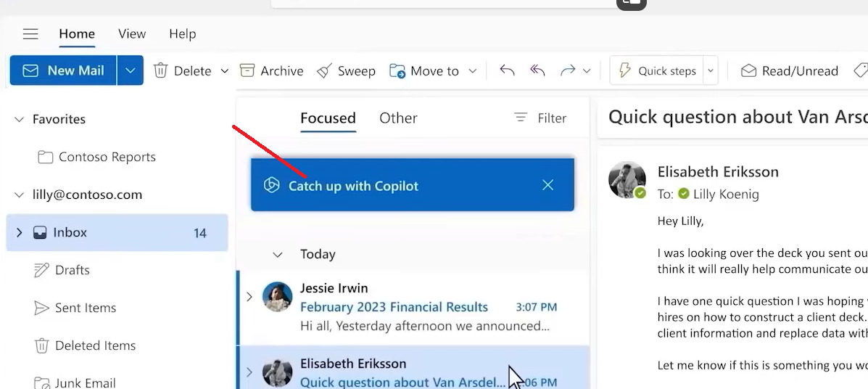Click the Reply all icon
This screenshot has width=868, height=389.
click(537, 70)
